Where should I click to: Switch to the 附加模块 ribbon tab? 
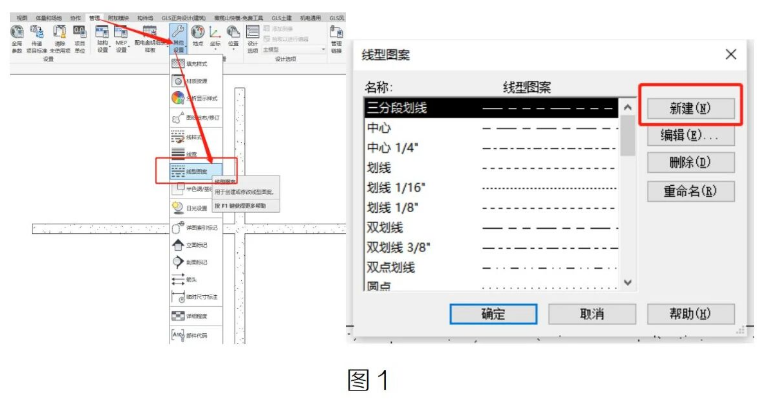point(118,18)
